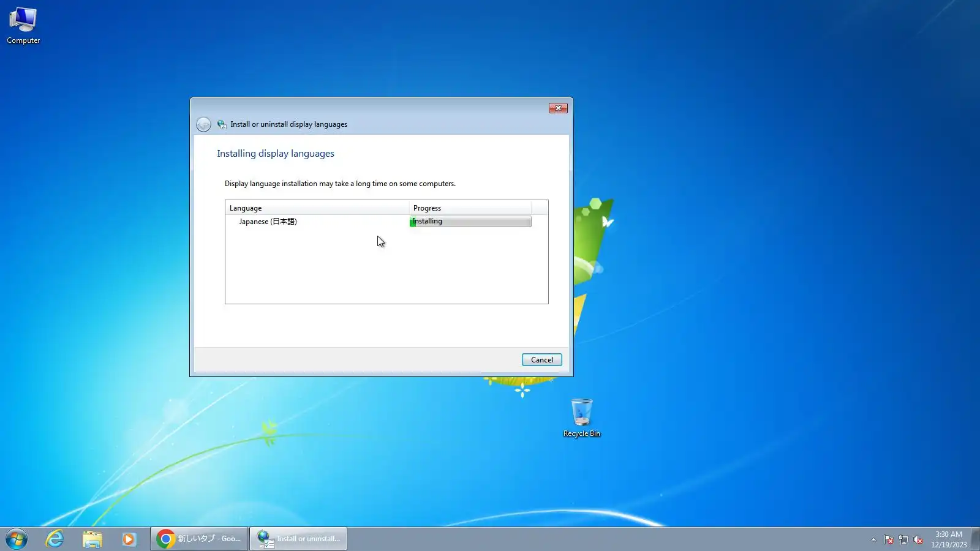Click the Show desktop strip by the clock

(x=976, y=539)
